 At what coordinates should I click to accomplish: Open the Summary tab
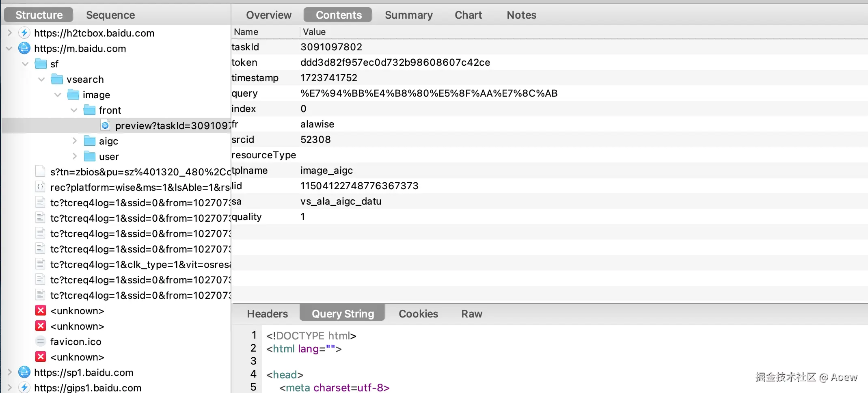409,15
